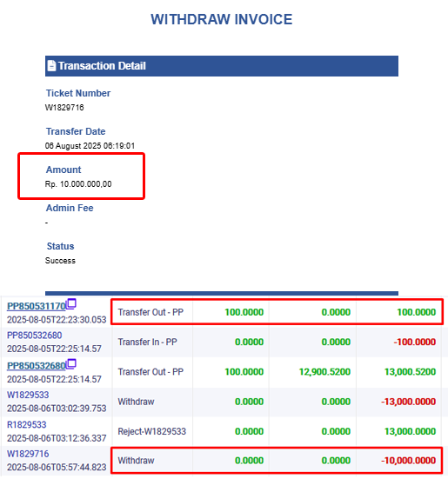This screenshot has height=479, width=448.
Task: Open withdraw ticket W1829533
Action: [28, 395]
